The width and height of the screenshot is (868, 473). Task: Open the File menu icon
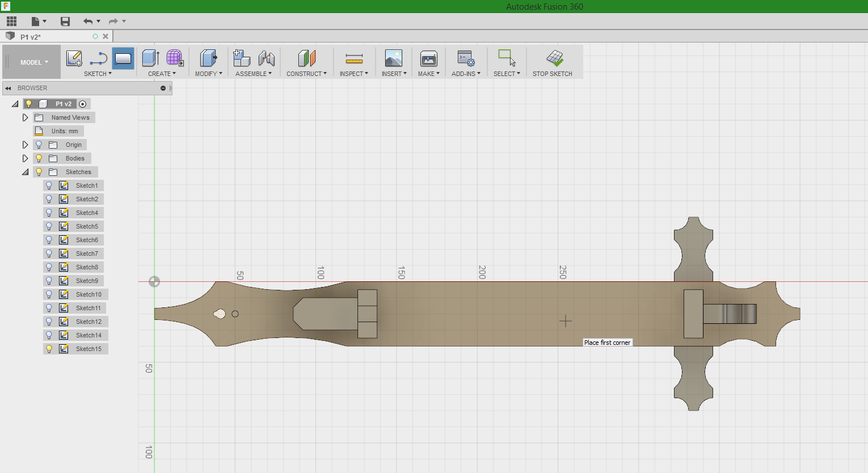coord(35,22)
